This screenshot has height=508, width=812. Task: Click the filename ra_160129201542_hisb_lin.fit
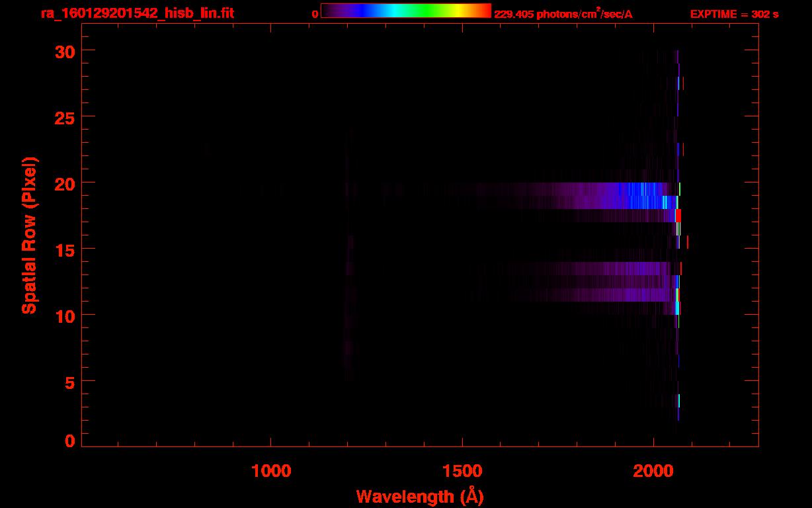(x=137, y=13)
